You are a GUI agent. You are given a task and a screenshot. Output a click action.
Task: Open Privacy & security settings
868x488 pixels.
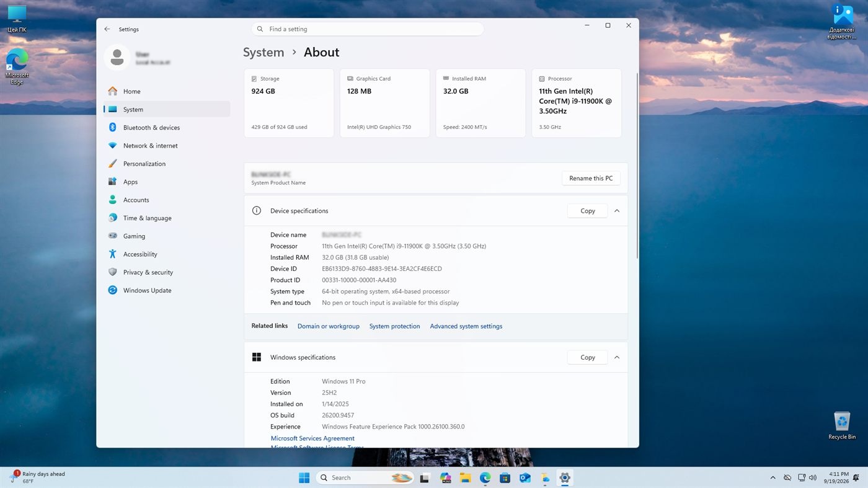pyautogui.click(x=167, y=272)
